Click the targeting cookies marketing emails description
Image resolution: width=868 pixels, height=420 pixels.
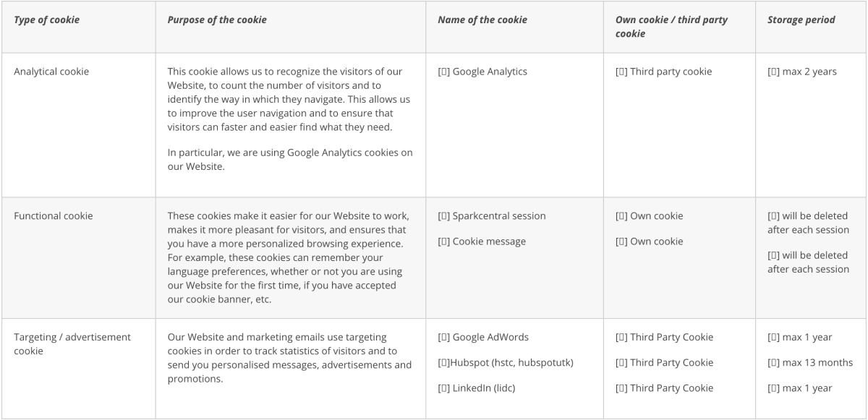click(x=289, y=358)
